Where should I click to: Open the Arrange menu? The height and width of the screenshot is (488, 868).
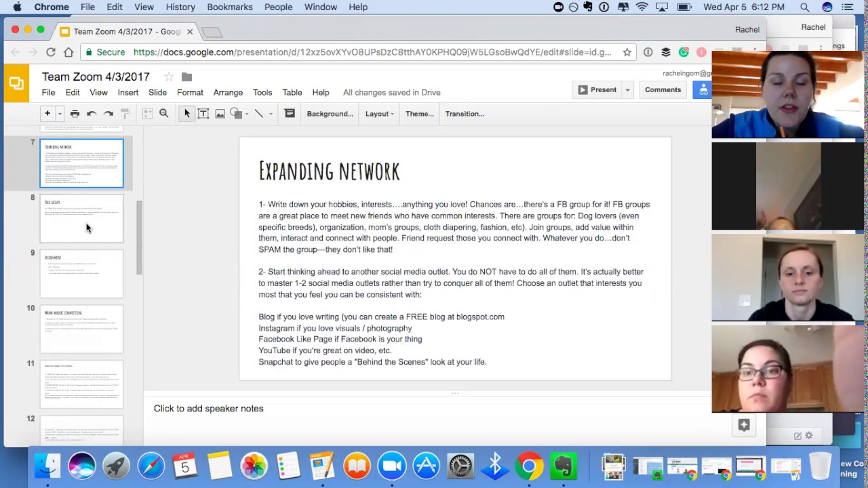click(228, 92)
